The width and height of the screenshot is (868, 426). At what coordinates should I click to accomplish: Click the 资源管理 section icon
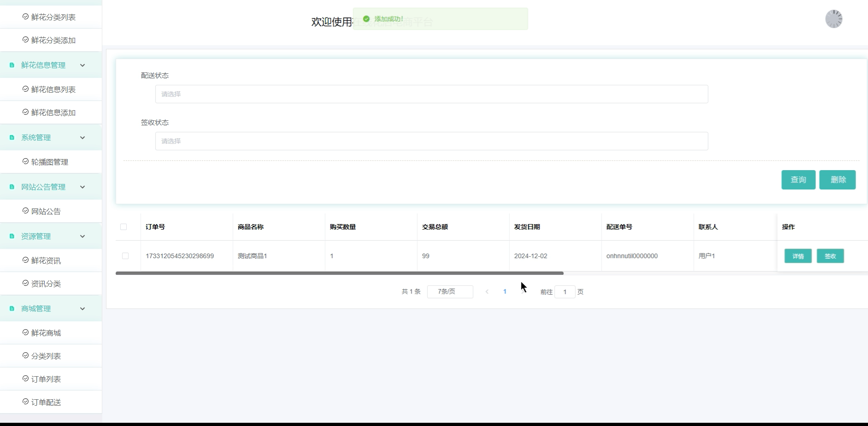click(12, 236)
